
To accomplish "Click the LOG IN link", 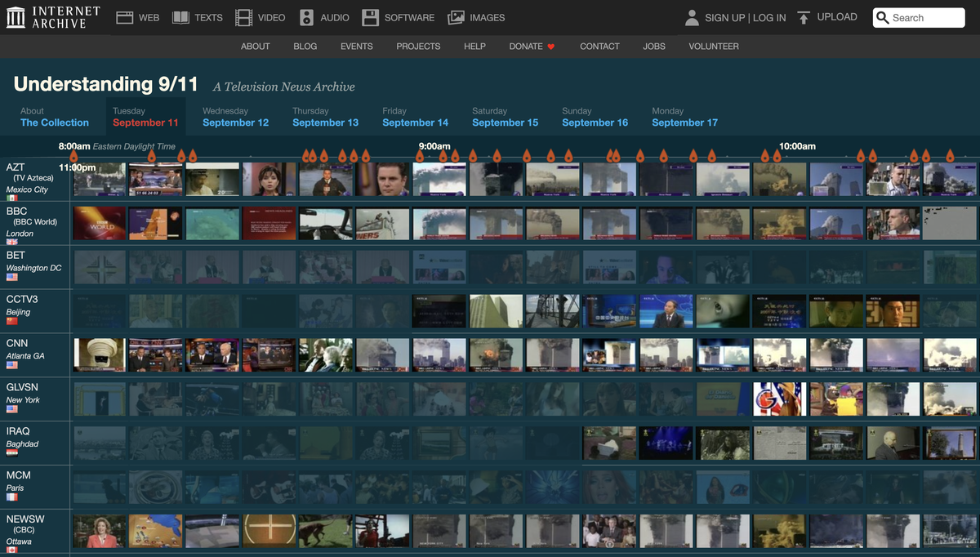I will (x=768, y=17).
